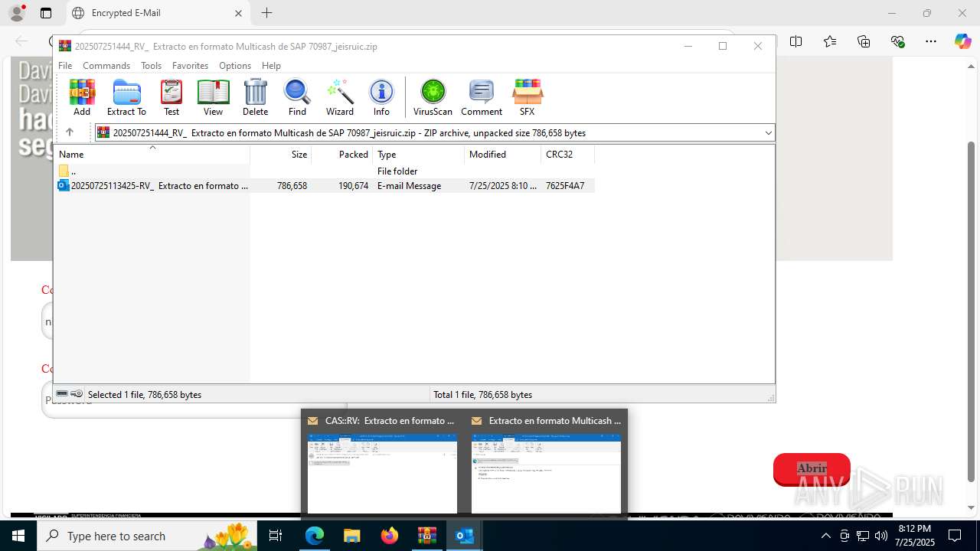The width and height of the screenshot is (980, 551).
Task: Open Edge Browser essentials icon
Action: tap(897, 41)
